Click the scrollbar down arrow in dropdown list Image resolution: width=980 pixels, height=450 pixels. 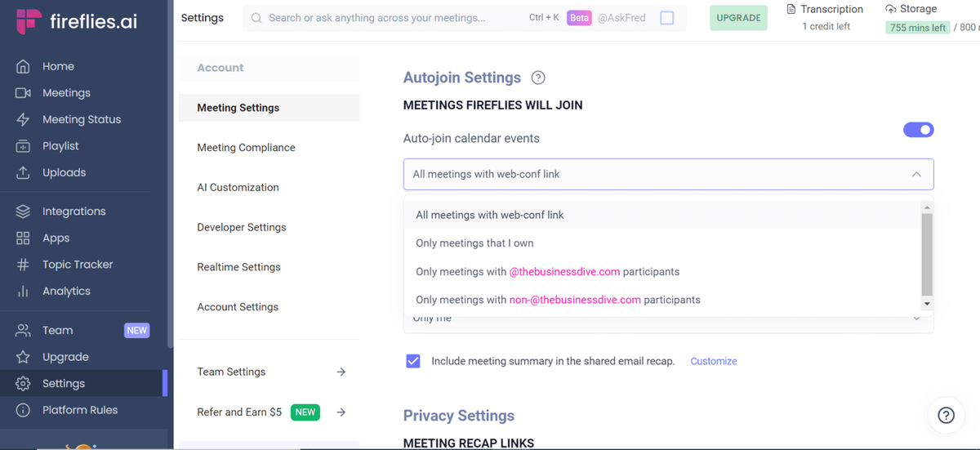point(927,304)
